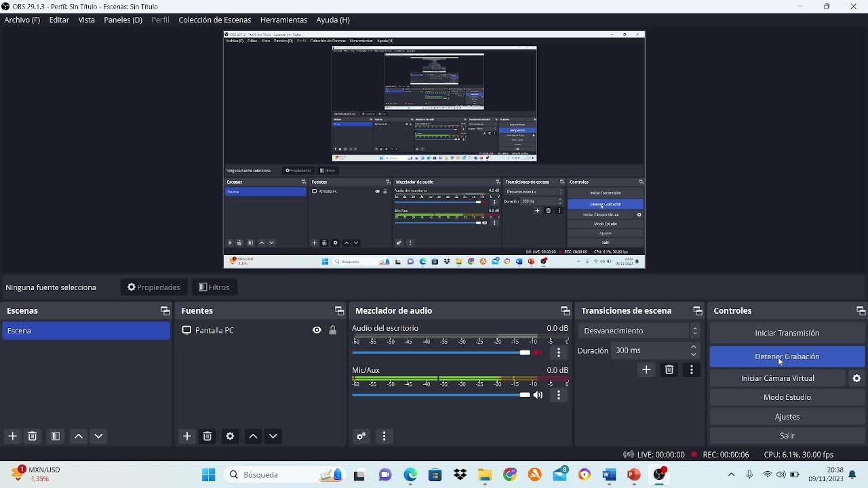
Task: Open scene filters icon in Escenas toolbar
Action: click(x=56, y=436)
